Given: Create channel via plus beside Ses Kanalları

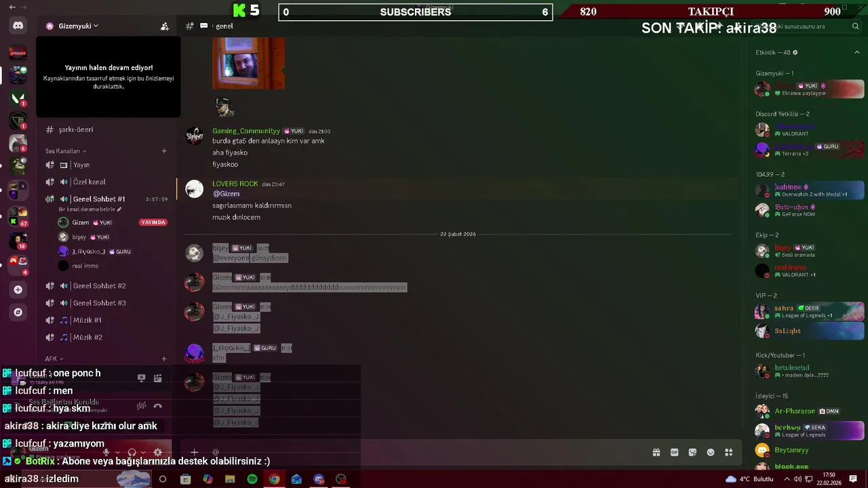Looking at the screenshot, I should [164, 151].
